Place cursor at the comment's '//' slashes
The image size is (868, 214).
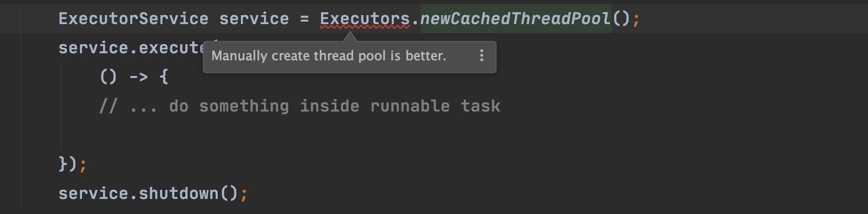[108, 106]
